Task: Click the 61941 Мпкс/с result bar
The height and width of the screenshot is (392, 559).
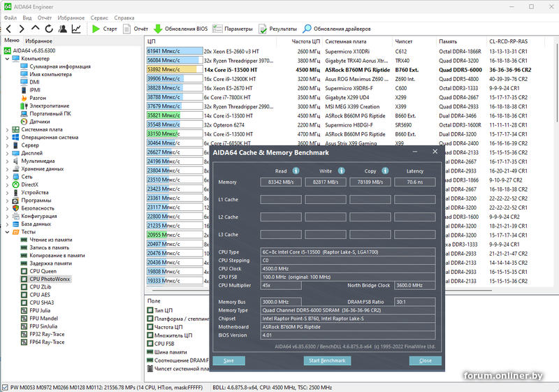Action: click(x=175, y=51)
